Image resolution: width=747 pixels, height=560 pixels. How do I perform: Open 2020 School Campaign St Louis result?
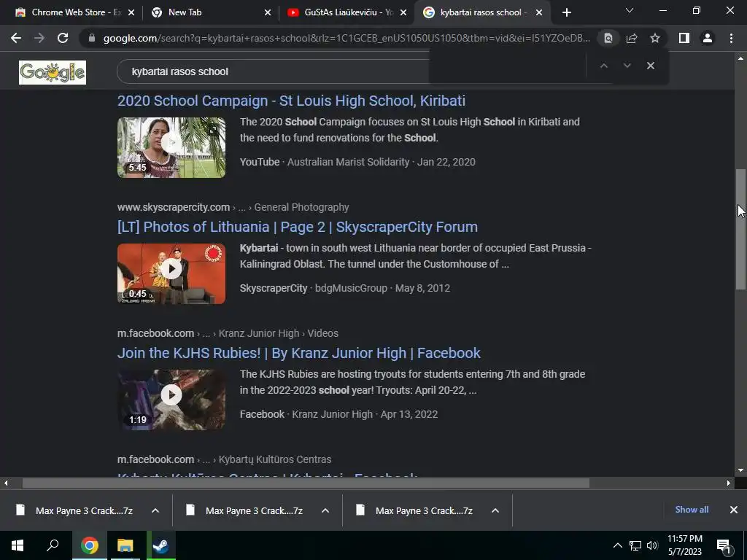(x=291, y=101)
